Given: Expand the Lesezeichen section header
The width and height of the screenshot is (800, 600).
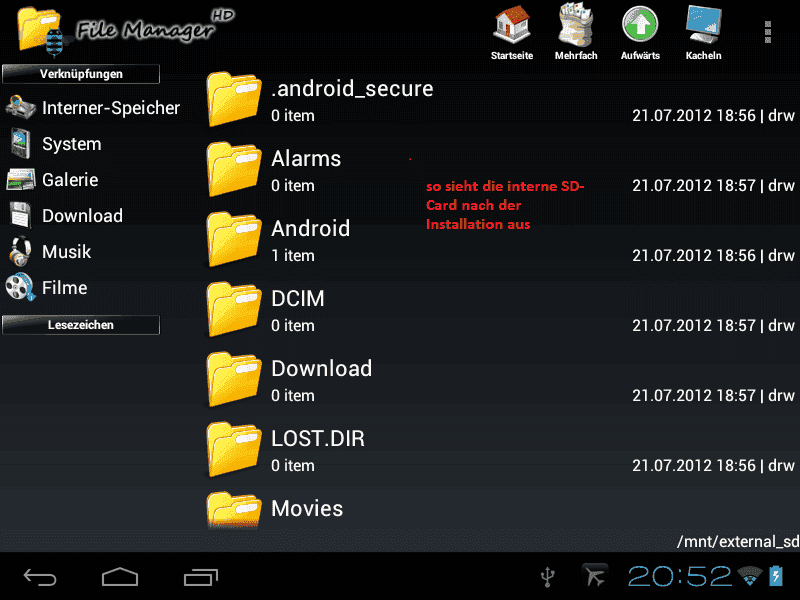Looking at the screenshot, I should (x=81, y=325).
